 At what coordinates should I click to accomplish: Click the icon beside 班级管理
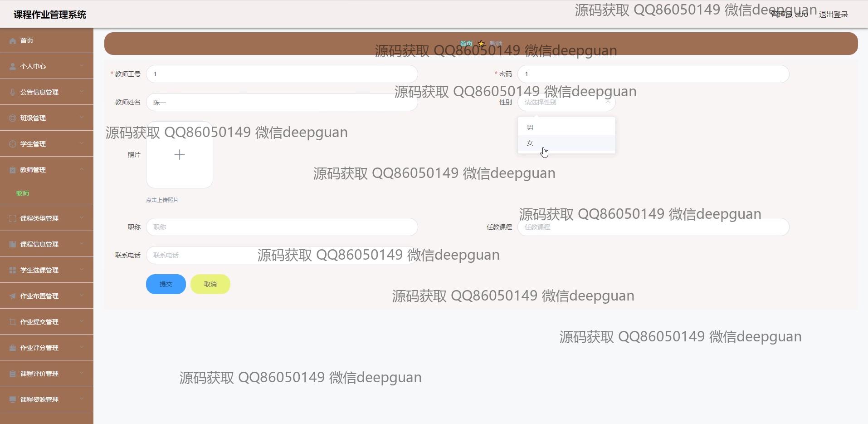point(13,118)
